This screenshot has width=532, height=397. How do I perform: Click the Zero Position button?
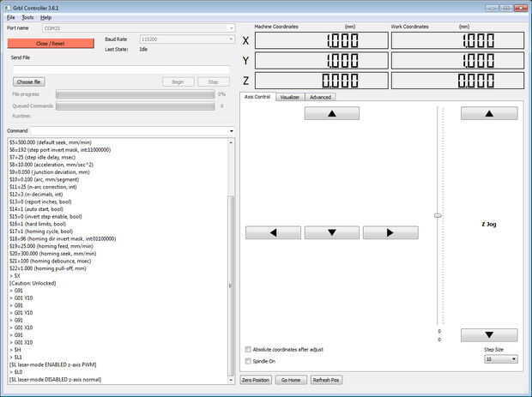256,380
